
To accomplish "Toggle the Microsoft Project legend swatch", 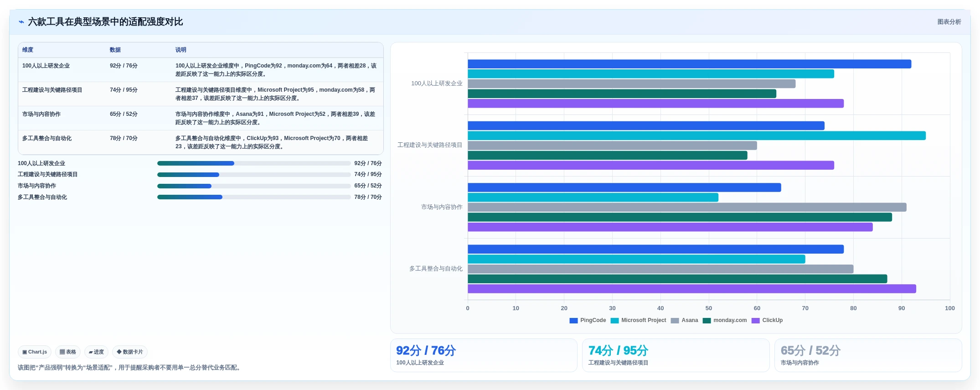I will 614,321.
